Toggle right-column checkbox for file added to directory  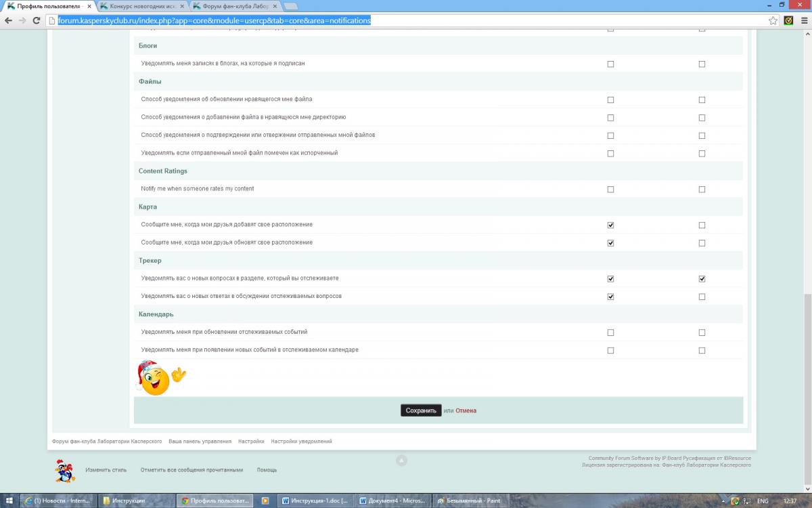pos(702,118)
